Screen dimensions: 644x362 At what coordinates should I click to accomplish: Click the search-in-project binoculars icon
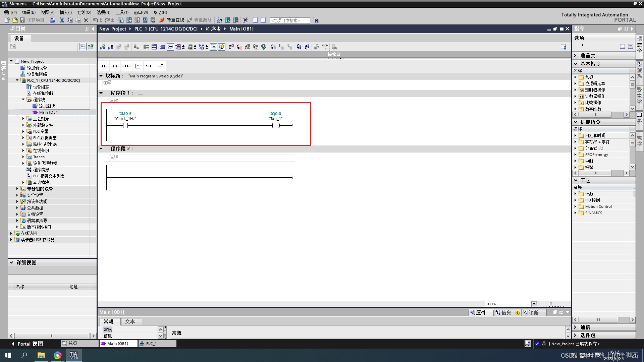[316, 20]
